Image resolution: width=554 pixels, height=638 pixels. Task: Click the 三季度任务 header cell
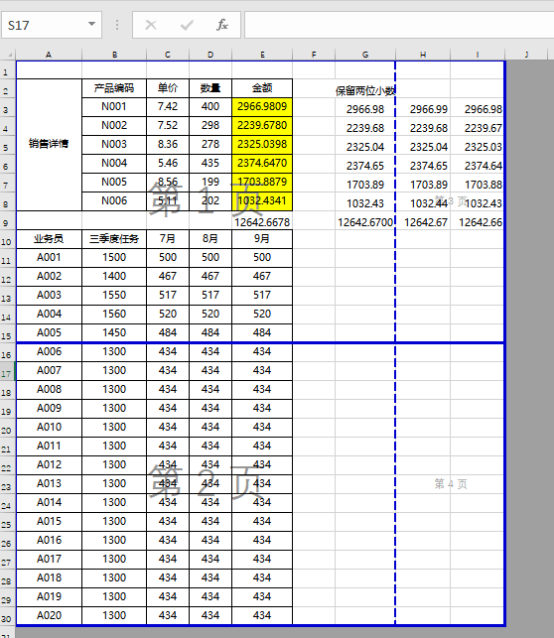tap(114, 239)
